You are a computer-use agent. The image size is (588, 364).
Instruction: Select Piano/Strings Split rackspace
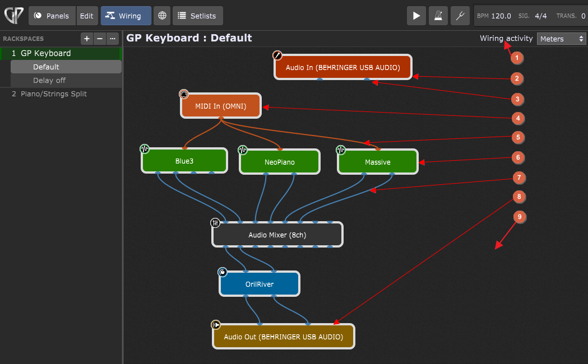point(54,94)
